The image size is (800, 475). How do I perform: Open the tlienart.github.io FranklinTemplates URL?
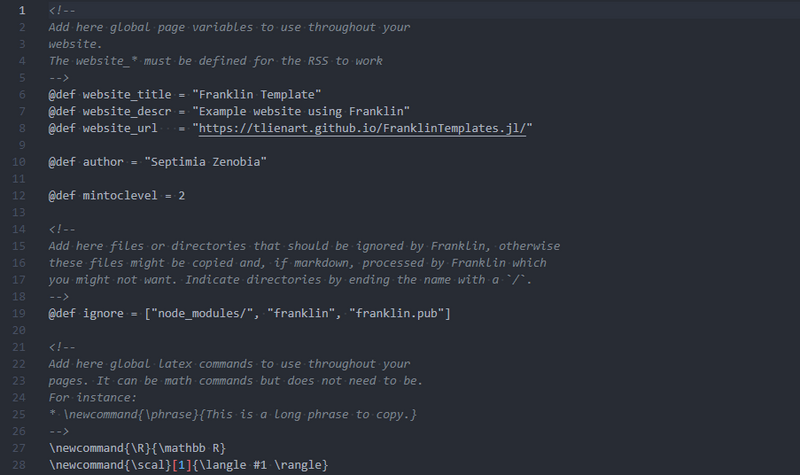tap(364, 128)
